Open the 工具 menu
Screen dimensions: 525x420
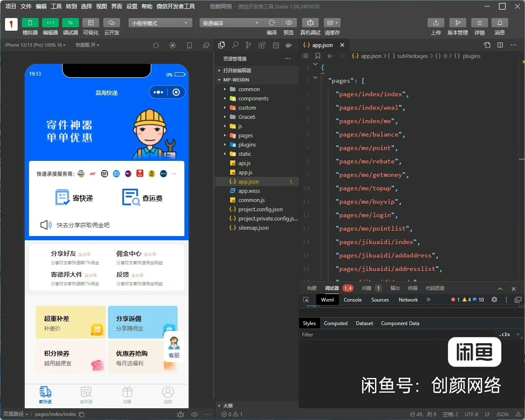pos(56,6)
